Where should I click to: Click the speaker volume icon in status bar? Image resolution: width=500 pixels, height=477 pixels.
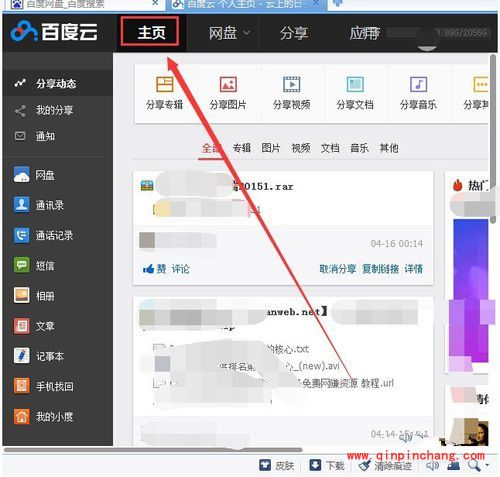point(432,465)
